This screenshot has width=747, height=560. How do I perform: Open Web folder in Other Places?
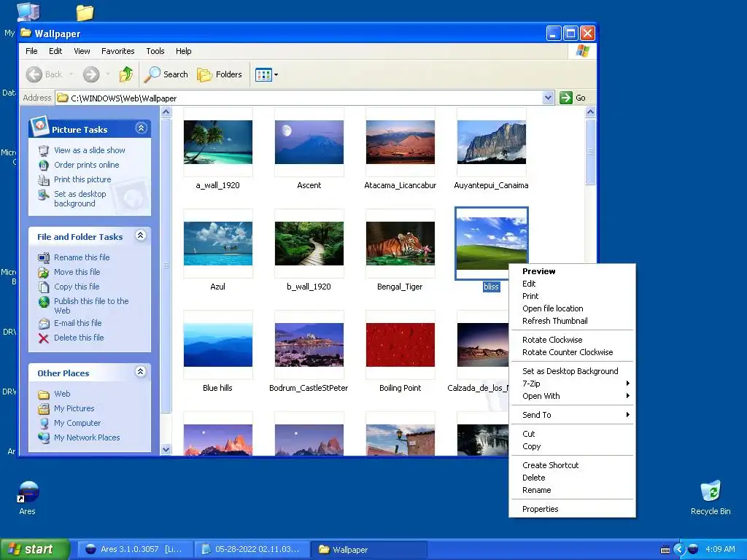(62, 394)
